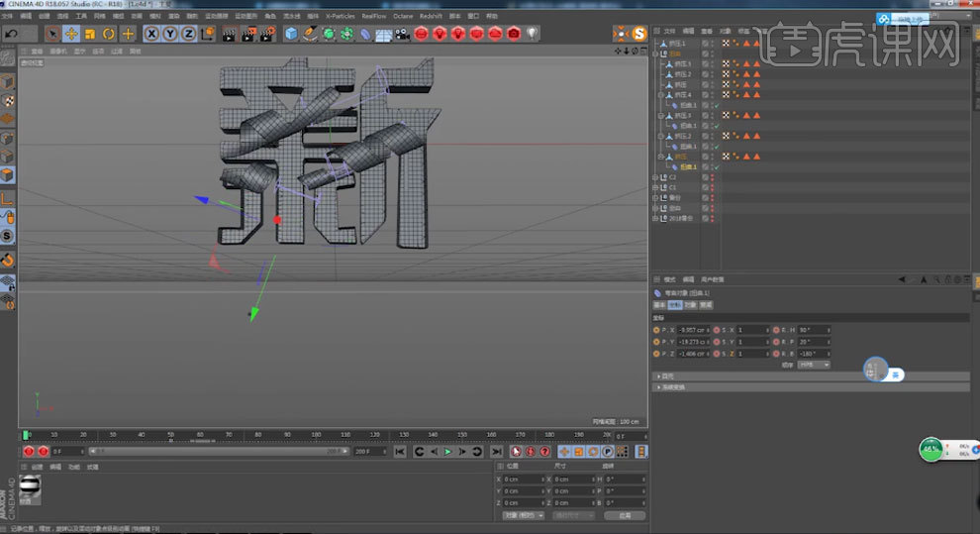
Task: Activate the Scale tool
Action: [x=90, y=34]
